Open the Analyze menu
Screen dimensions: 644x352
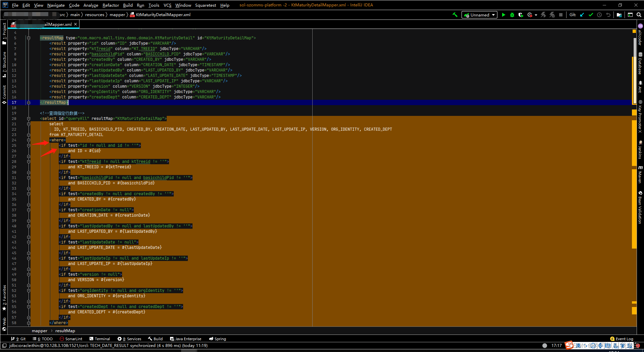point(91,5)
